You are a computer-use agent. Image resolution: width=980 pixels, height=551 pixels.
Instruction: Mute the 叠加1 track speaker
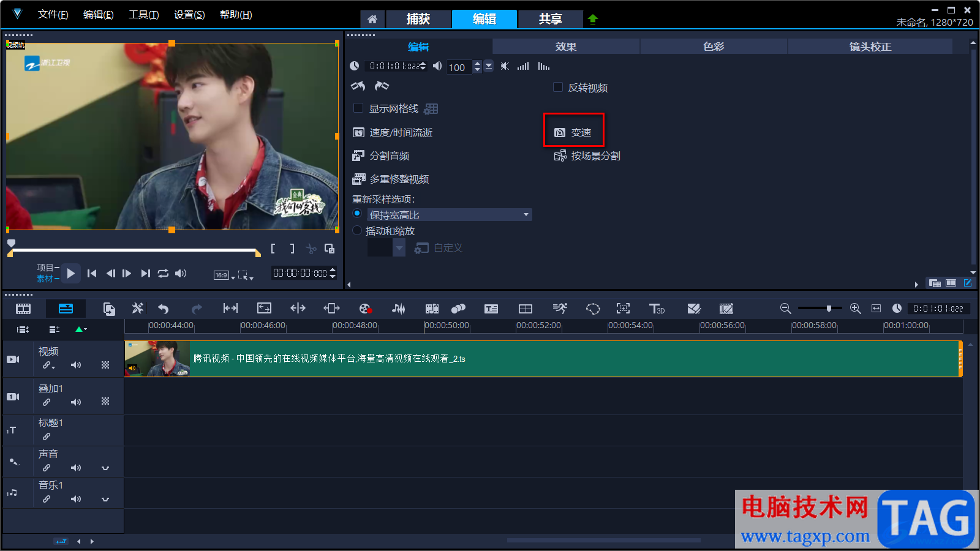click(76, 402)
